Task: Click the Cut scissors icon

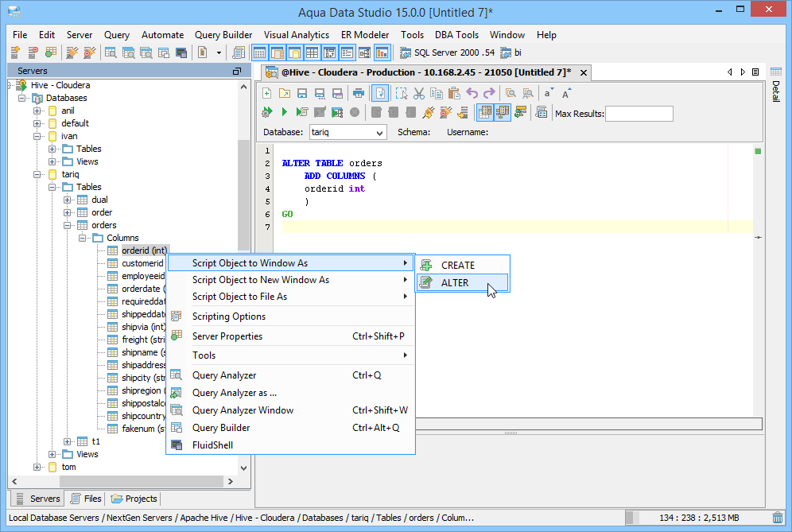Action: pos(419,94)
